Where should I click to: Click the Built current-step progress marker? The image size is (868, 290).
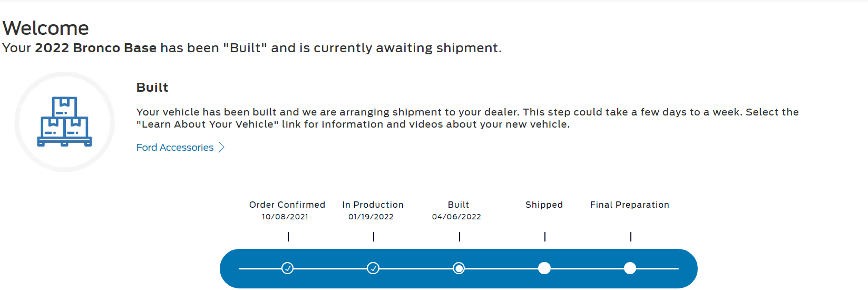[459, 268]
